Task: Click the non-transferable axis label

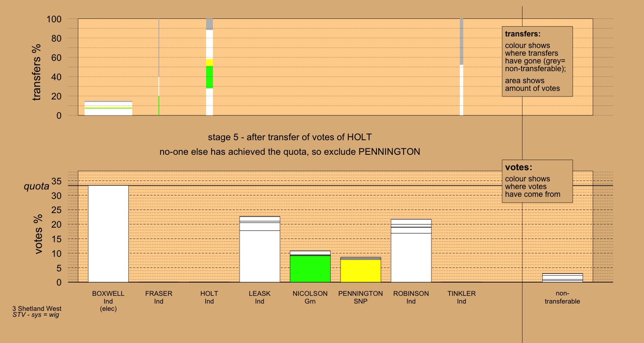Action: (x=562, y=298)
